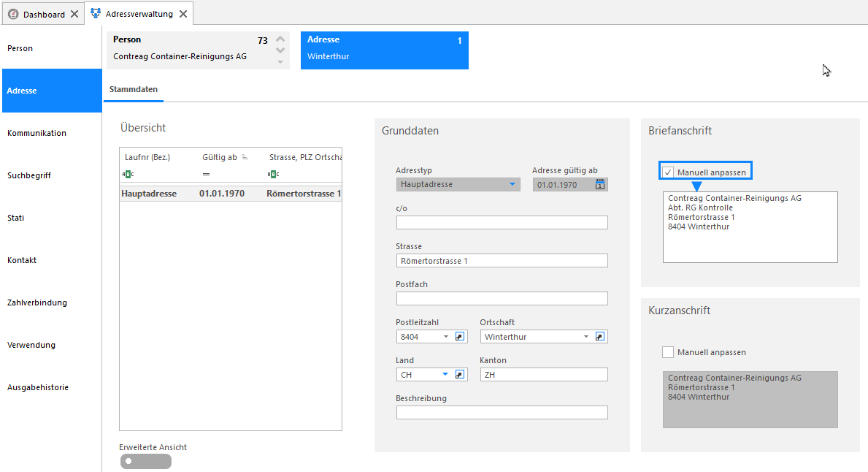Open lookup icon next to Land
This screenshot has height=472, width=868.
pos(459,375)
